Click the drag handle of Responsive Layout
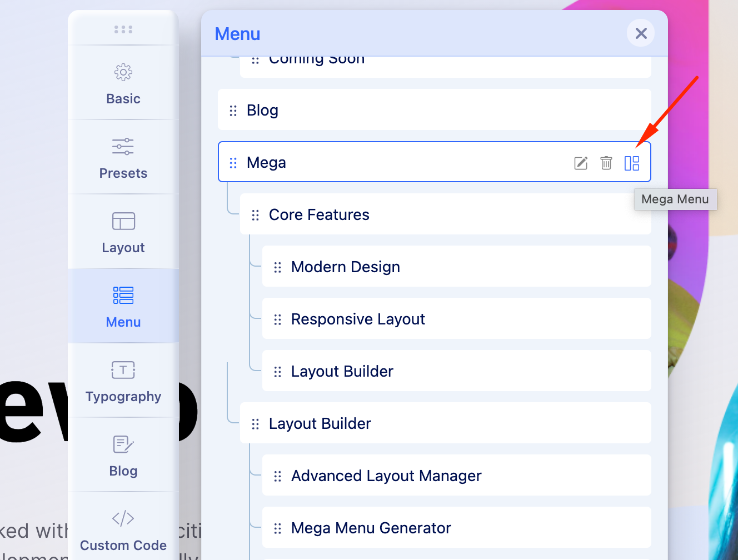Screen dimensions: 738x560 click(278, 319)
